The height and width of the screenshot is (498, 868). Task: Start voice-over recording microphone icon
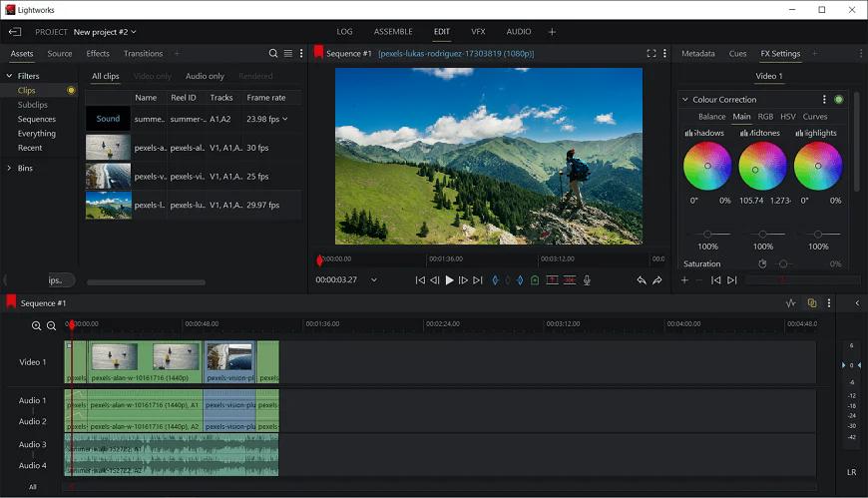(x=587, y=280)
